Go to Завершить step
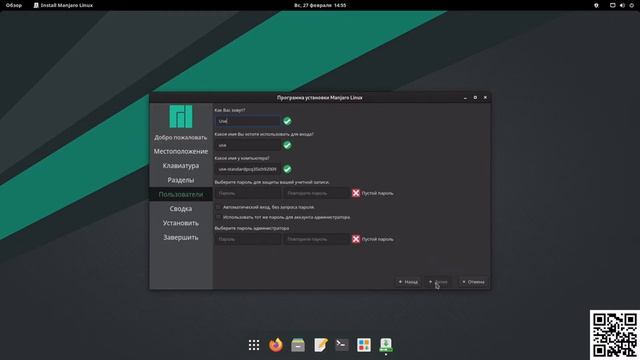This screenshot has height=360, width=640. 181,237
